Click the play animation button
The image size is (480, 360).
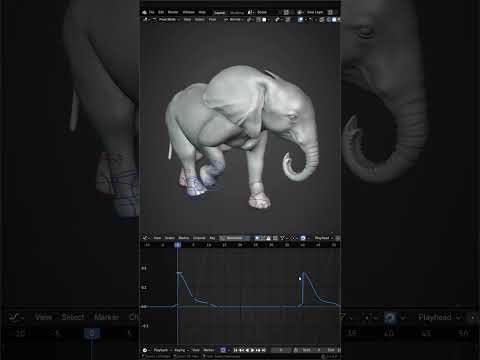[x=252, y=350]
